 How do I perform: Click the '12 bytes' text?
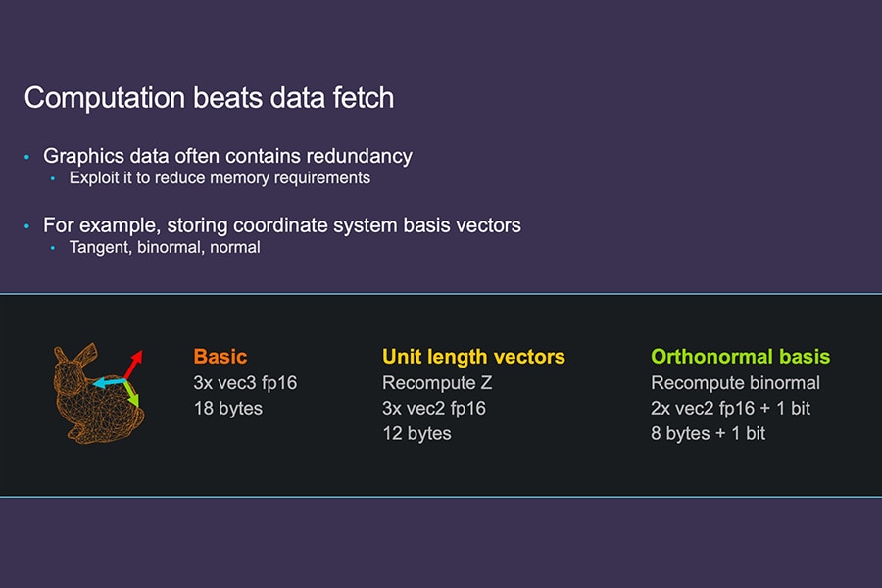(416, 433)
